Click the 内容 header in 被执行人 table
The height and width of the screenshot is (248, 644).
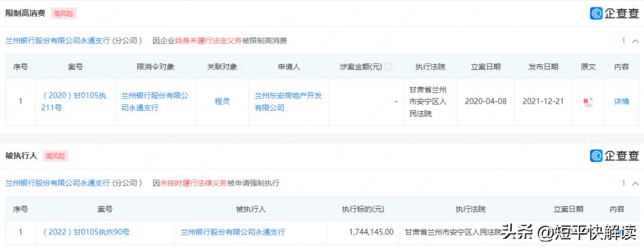[617, 209]
